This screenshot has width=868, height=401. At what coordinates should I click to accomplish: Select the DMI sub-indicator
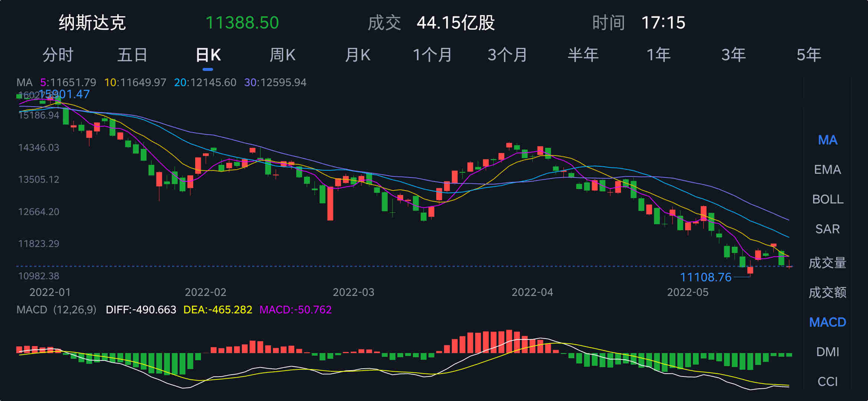click(x=828, y=352)
